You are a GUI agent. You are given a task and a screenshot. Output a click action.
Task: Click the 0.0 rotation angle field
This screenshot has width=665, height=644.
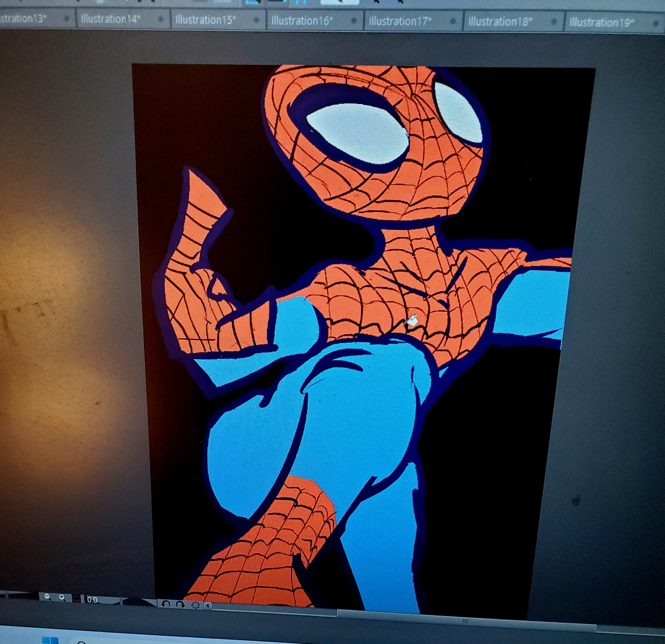click(92, 600)
